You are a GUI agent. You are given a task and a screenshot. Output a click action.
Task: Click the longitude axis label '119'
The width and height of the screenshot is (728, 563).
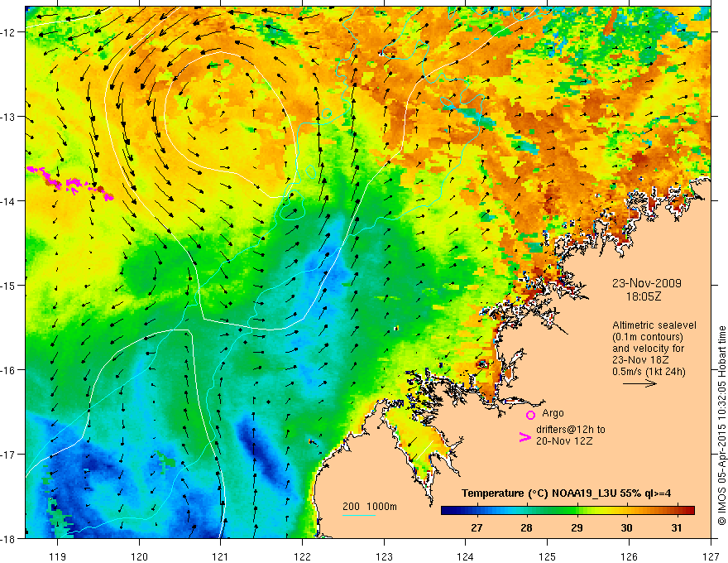coord(58,556)
